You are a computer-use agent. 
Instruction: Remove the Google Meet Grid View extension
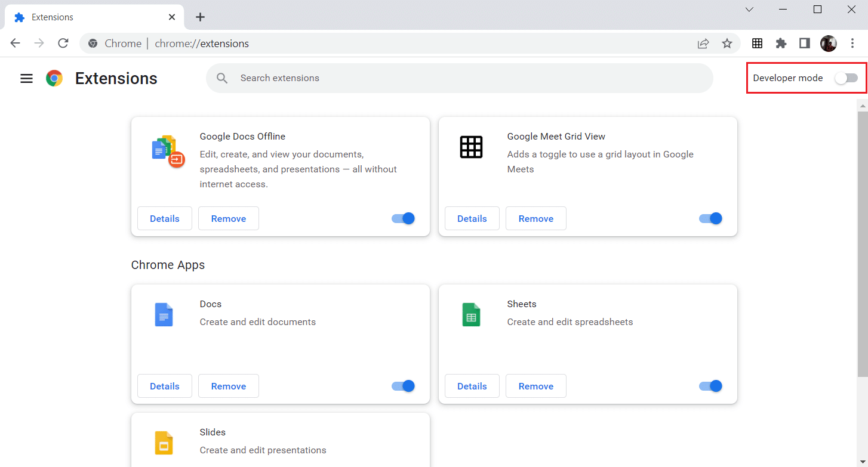(536, 218)
